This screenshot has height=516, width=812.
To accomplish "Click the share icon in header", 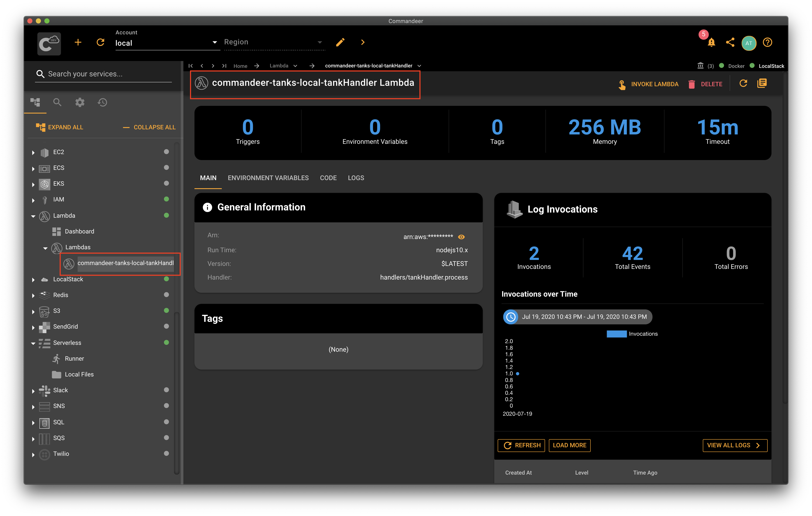I will point(730,42).
